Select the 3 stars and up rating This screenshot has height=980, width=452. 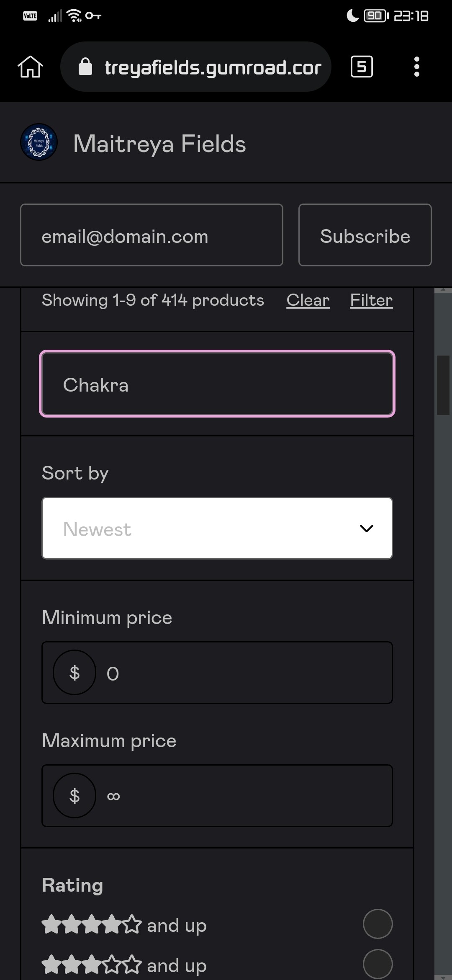click(x=378, y=964)
